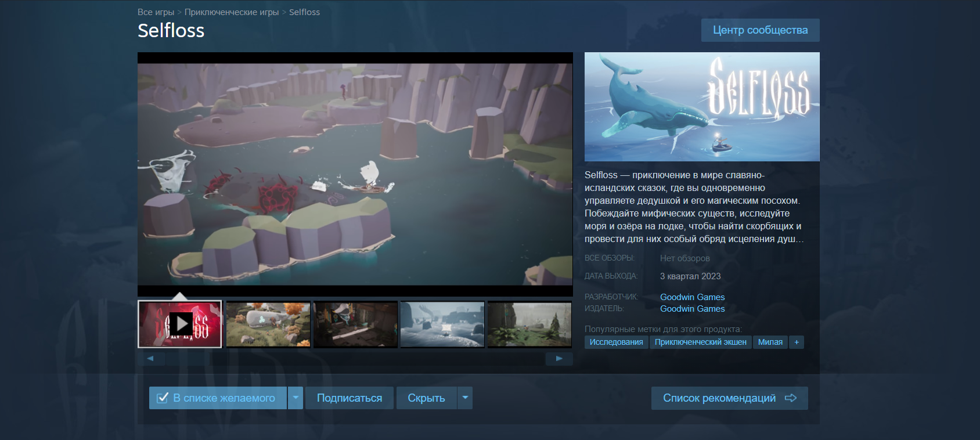980x440 pixels.
Task: Select the Милая tag
Action: pos(770,342)
